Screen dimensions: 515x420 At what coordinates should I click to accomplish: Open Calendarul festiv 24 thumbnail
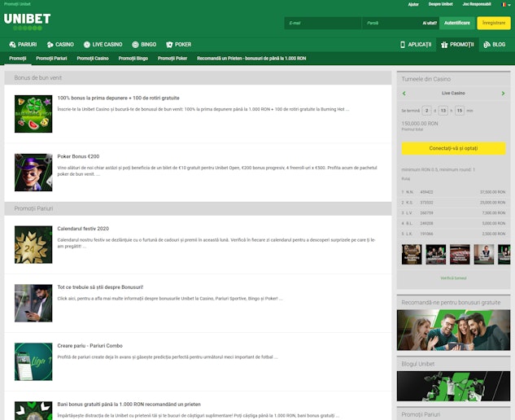(33, 244)
